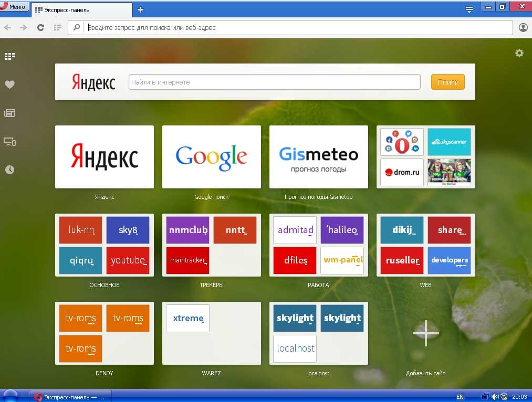The height and width of the screenshot is (402, 532).
Task: Click the Яндекс logo in search bar
Action: pyautogui.click(x=93, y=82)
